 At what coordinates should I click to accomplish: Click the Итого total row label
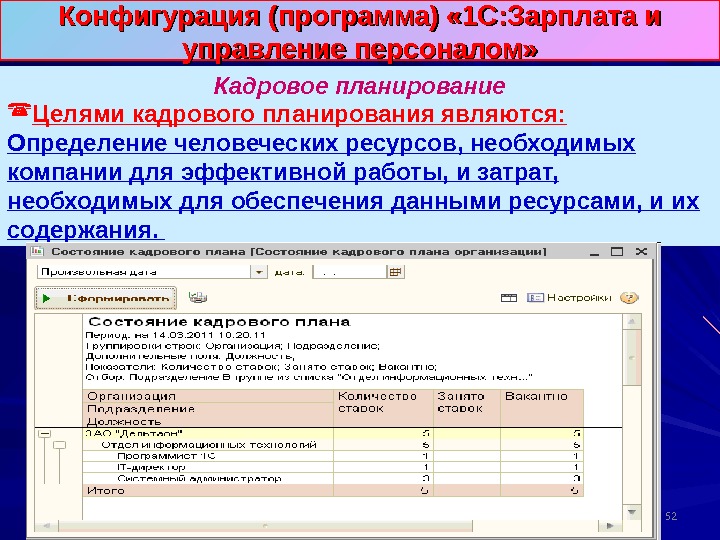pyautogui.click(x=106, y=490)
